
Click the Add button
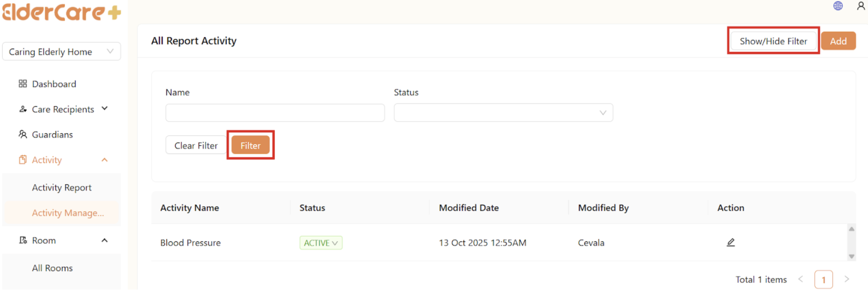[838, 41]
